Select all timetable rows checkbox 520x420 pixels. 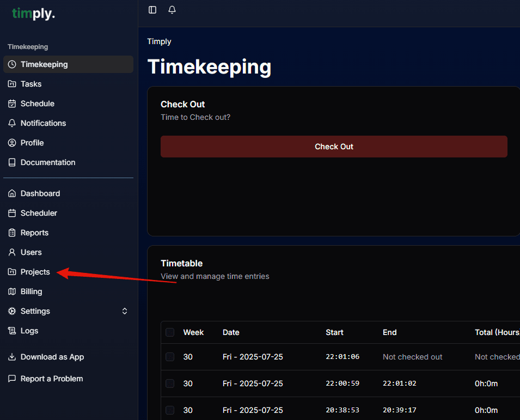[170, 332]
